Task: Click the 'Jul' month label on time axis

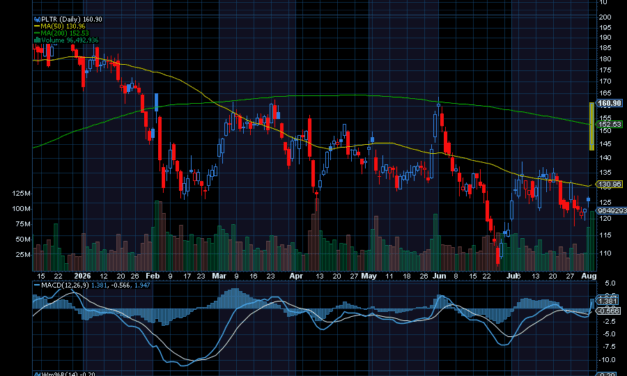Action: [x=513, y=276]
